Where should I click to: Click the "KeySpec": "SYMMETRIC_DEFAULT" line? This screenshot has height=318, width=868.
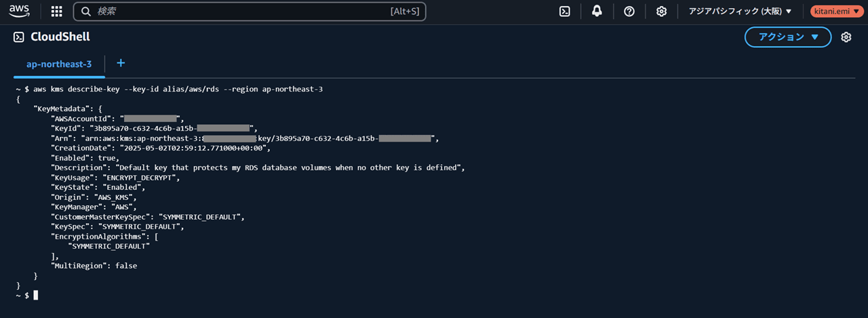(118, 226)
